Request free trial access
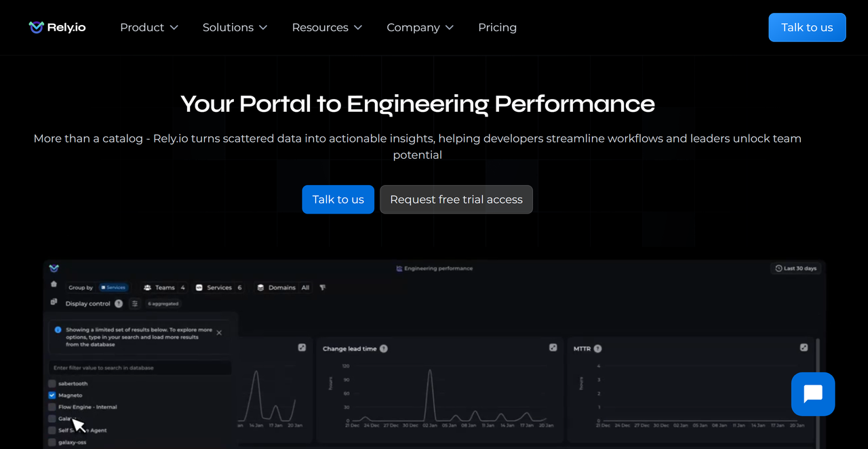 point(456,199)
